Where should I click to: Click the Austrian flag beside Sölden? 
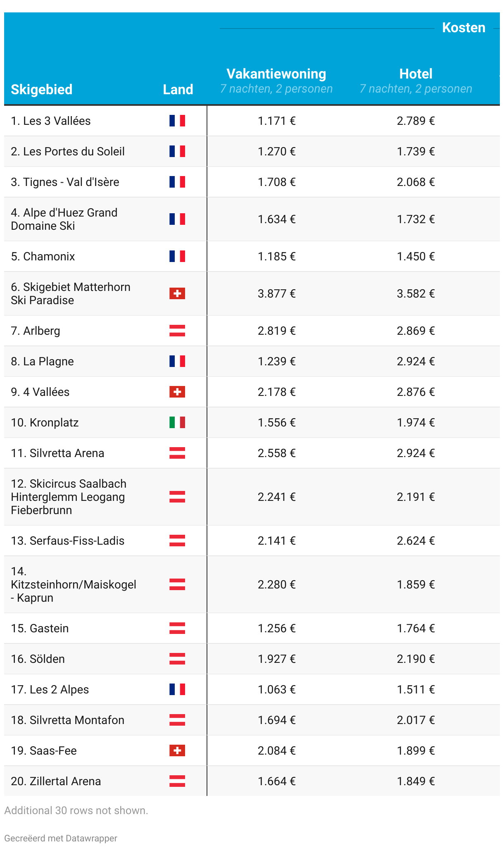tap(177, 659)
